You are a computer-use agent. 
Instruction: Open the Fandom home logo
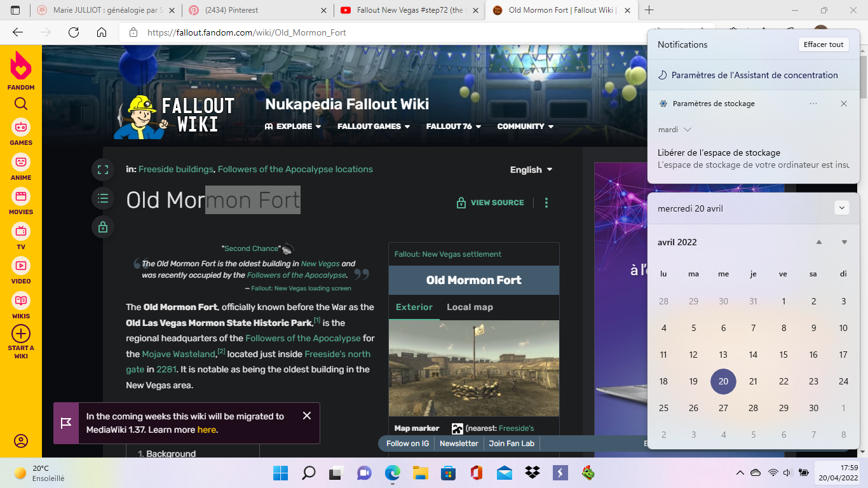tap(21, 70)
